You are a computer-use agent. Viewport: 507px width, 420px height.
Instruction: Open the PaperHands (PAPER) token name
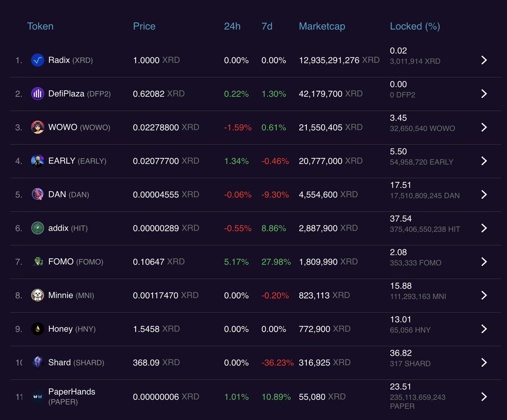point(72,397)
